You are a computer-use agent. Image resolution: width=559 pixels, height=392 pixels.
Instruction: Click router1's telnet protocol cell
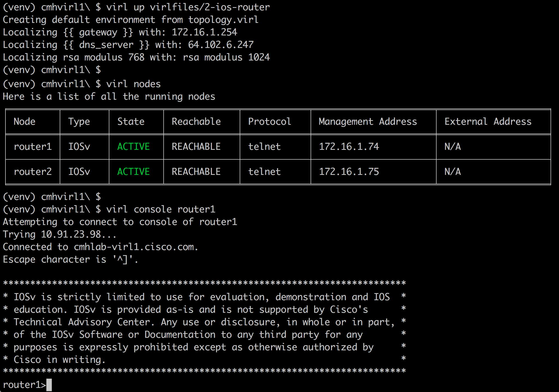pyautogui.click(x=264, y=147)
